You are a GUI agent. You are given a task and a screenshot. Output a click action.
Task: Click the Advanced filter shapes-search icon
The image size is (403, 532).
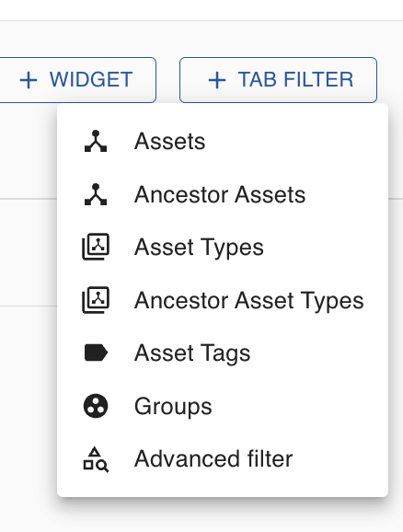[x=96, y=459]
